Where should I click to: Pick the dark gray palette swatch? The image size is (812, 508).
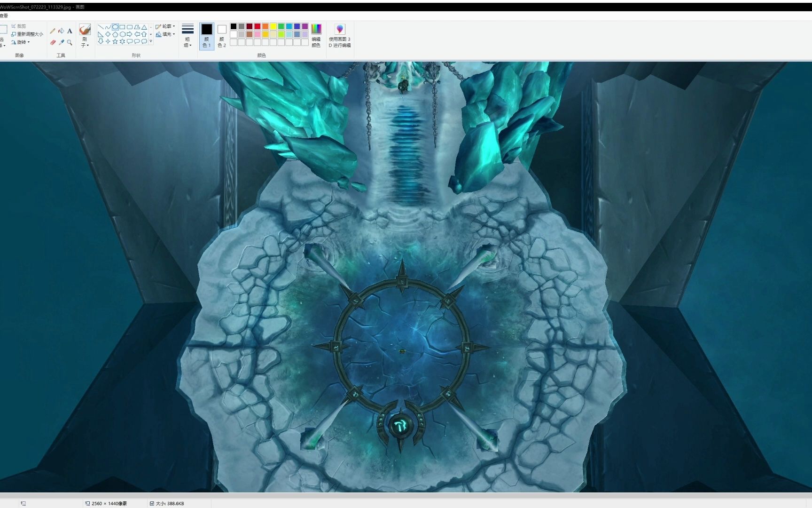[x=242, y=26]
